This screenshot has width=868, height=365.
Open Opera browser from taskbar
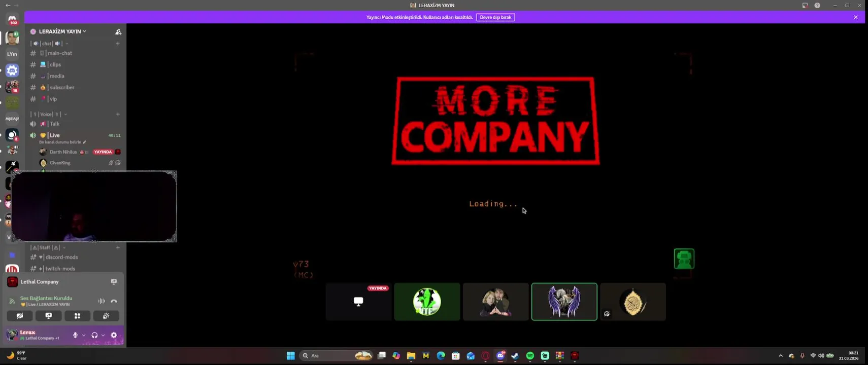485,356
